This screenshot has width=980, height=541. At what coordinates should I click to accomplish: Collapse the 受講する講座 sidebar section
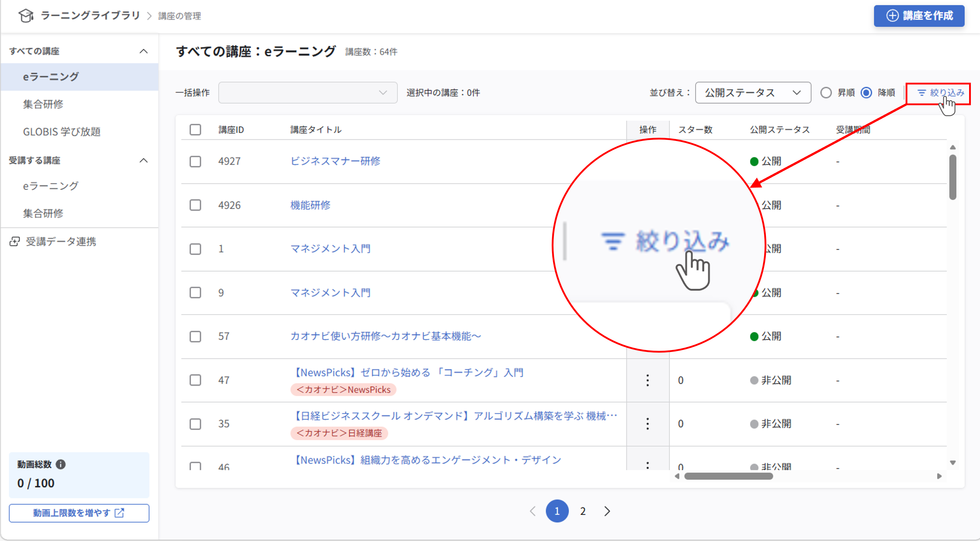pos(143,160)
